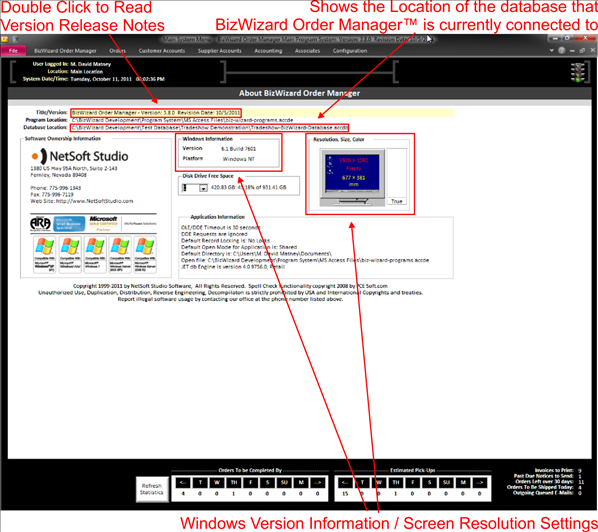Image resolution: width=598 pixels, height=532 pixels.
Task: Click the traffic light status icon
Action: pos(577,72)
